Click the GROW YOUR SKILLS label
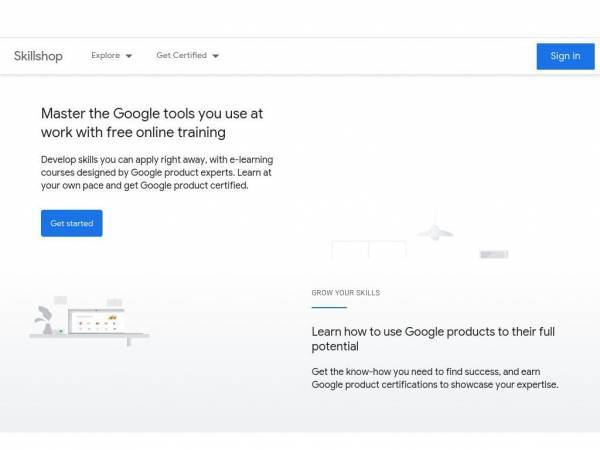This screenshot has width=600, height=450. pos(346,293)
